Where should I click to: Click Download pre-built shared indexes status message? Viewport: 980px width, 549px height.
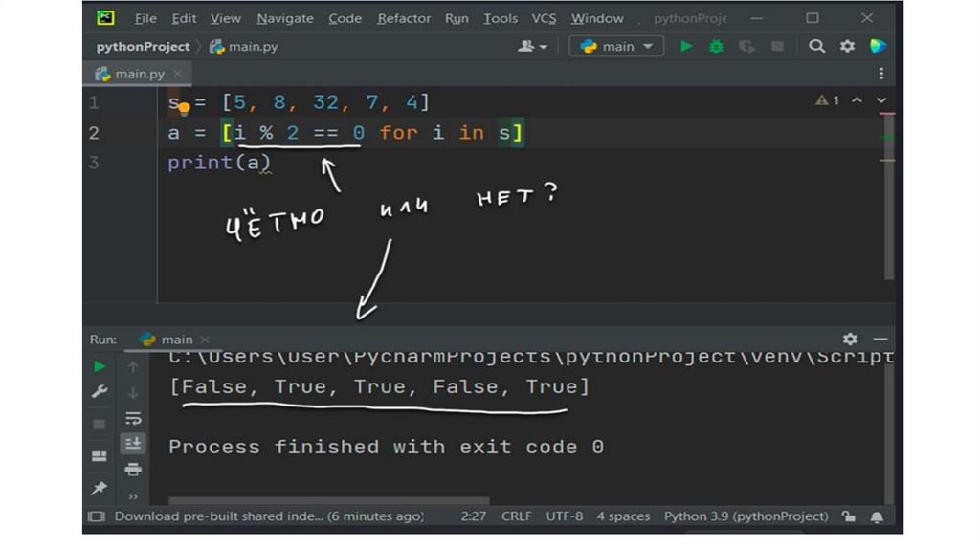point(269,516)
